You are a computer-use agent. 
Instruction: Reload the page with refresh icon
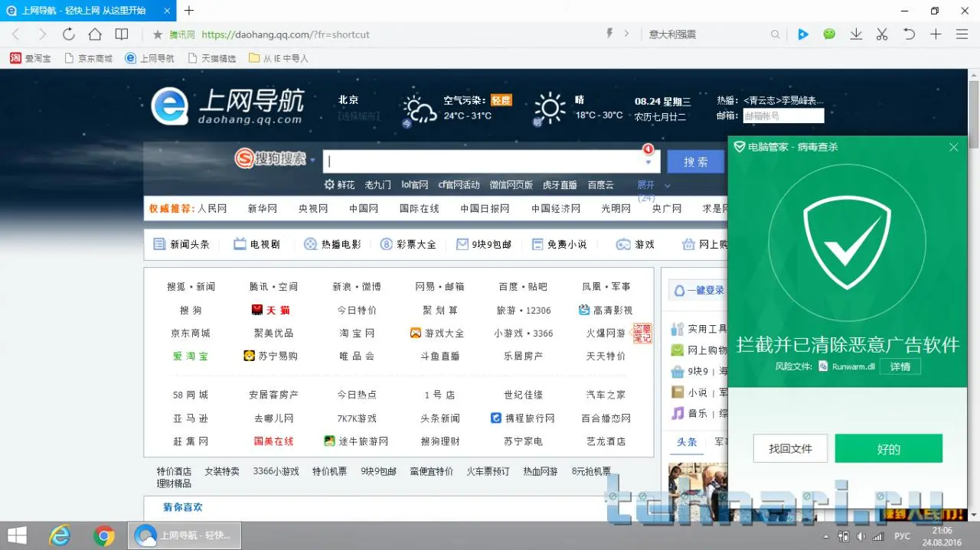tap(69, 34)
